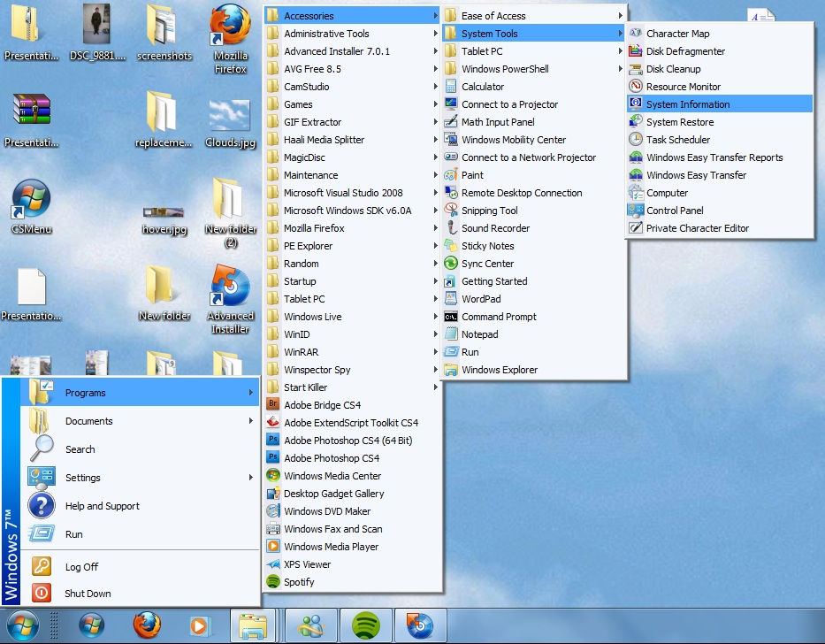
Task: Open Adobe Bridge CS4 icon
Action: (x=273, y=405)
